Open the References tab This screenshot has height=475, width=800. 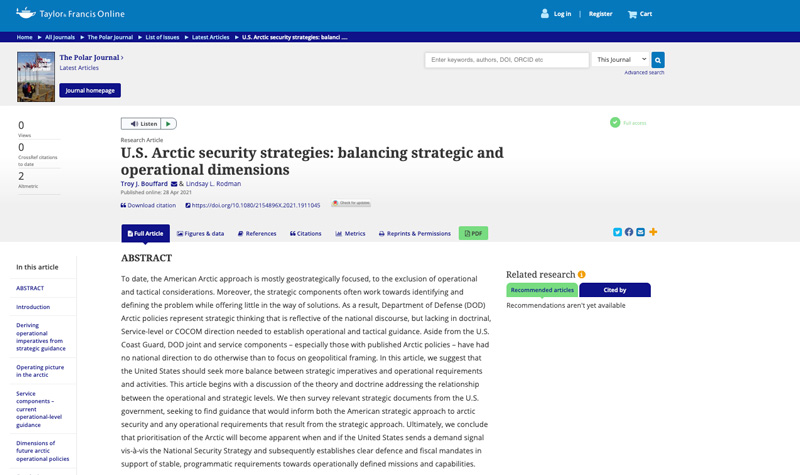pos(257,233)
